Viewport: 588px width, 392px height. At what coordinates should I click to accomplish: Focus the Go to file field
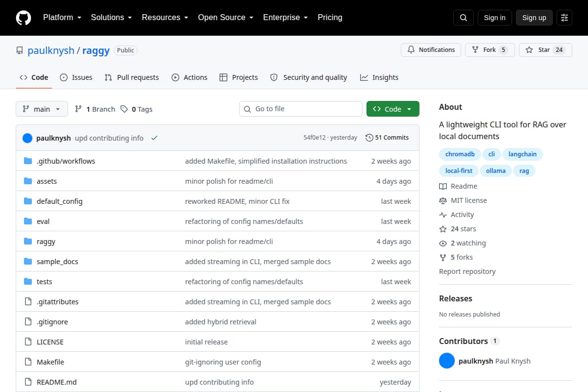[x=301, y=109]
